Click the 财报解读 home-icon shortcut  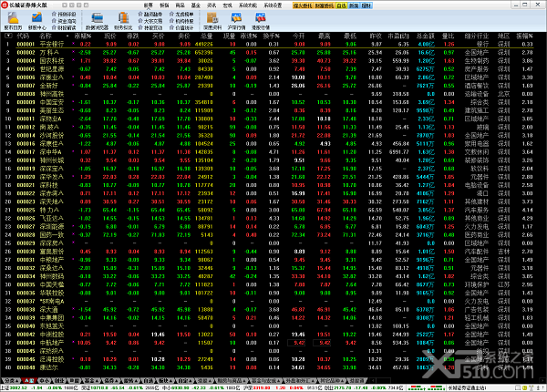tap(64, 27)
